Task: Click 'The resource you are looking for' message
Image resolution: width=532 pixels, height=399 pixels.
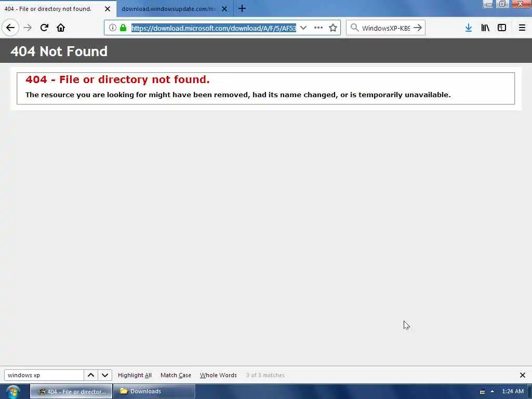Action: pyautogui.click(x=238, y=95)
